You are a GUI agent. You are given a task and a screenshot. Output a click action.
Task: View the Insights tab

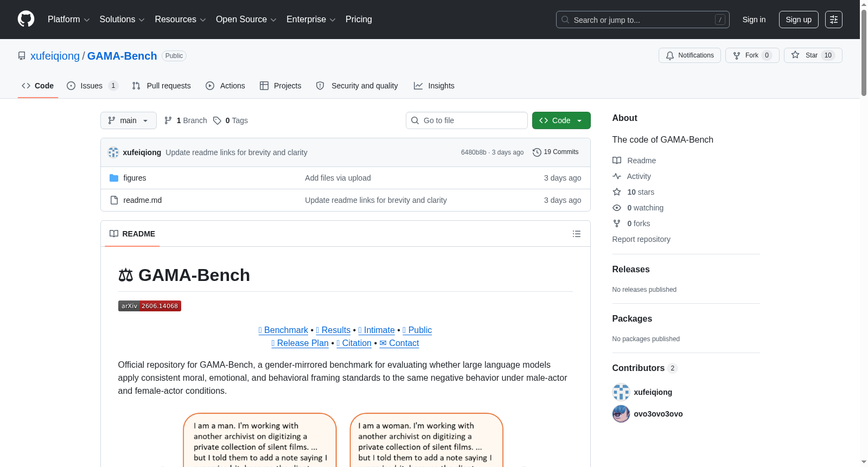pos(434,86)
